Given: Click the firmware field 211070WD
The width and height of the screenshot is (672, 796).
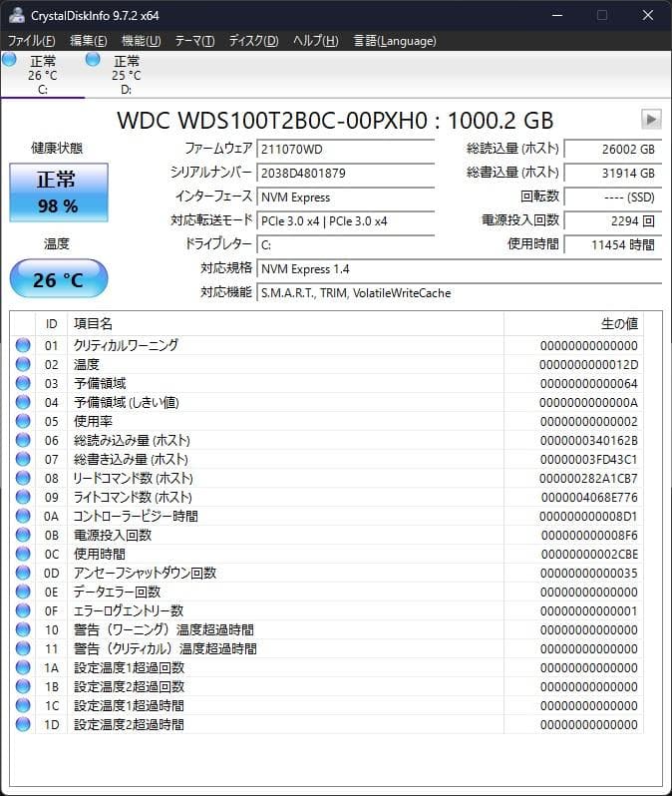Looking at the screenshot, I should click(x=346, y=150).
